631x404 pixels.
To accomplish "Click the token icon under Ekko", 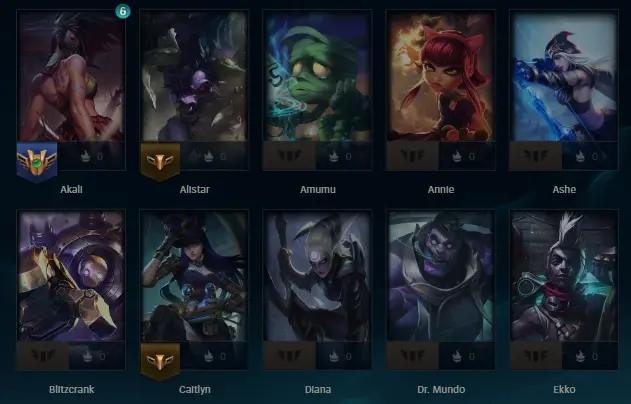I will (x=580, y=356).
